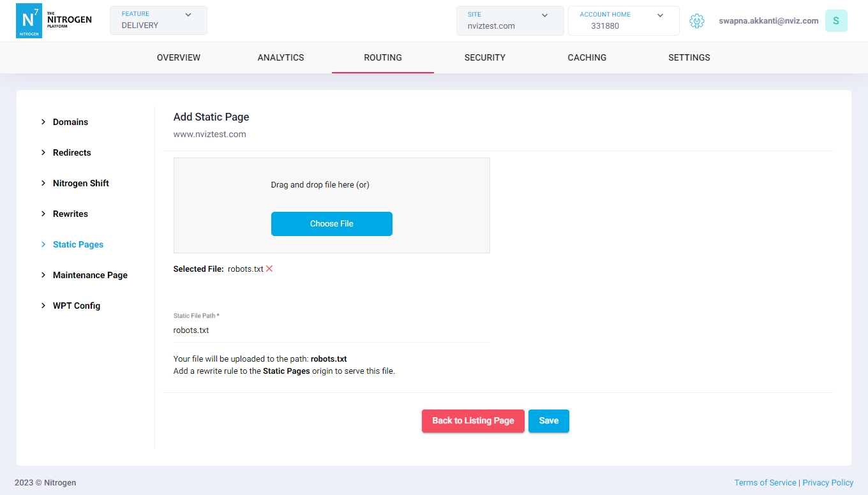Remove selected robots.txt file with red X

(269, 269)
